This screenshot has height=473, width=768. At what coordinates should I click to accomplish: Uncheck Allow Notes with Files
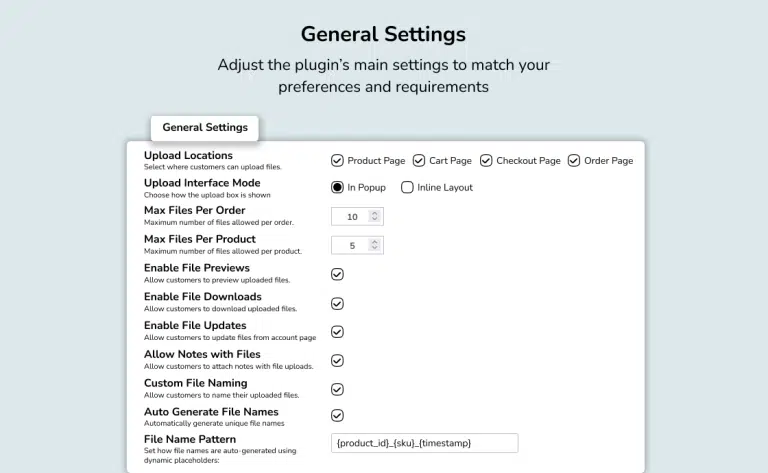tap(338, 361)
